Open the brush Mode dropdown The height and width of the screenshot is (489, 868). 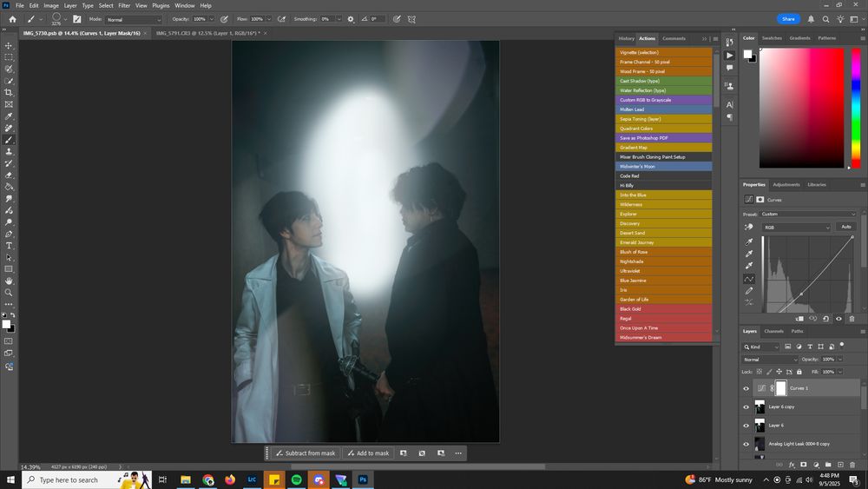(134, 19)
